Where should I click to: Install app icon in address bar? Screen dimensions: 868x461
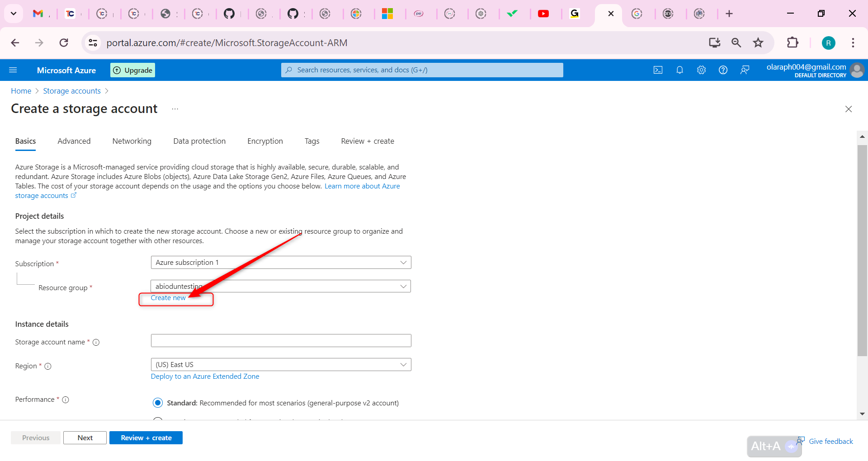(715, 43)
